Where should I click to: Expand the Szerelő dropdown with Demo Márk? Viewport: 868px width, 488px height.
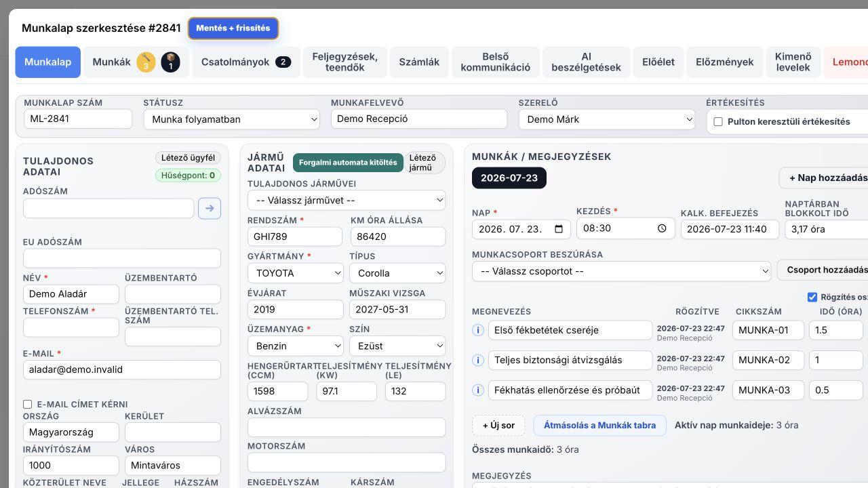[607, 119]
